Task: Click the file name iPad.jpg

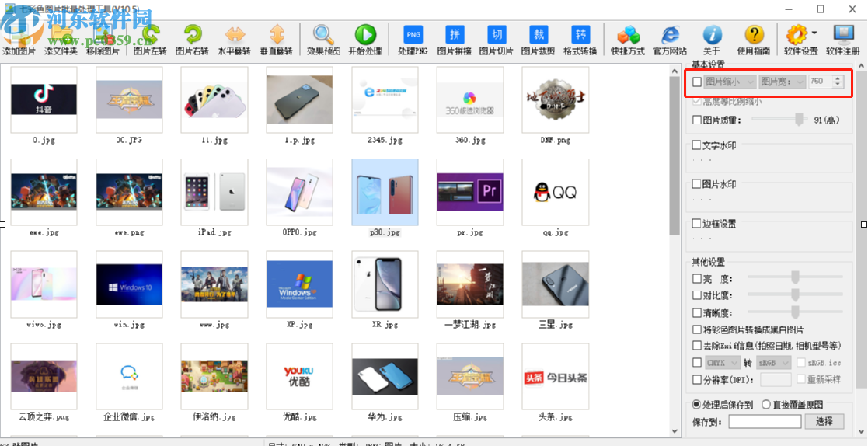Action: point(214,233)
